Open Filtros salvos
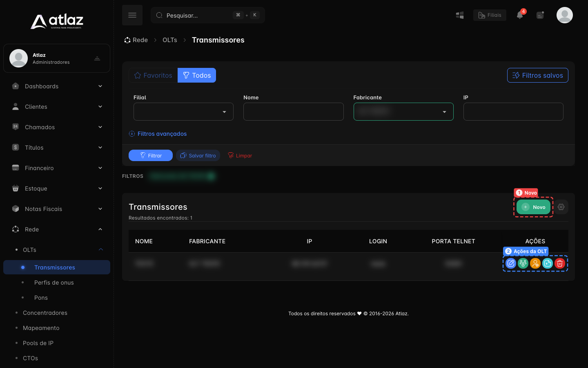 [538, 75]
